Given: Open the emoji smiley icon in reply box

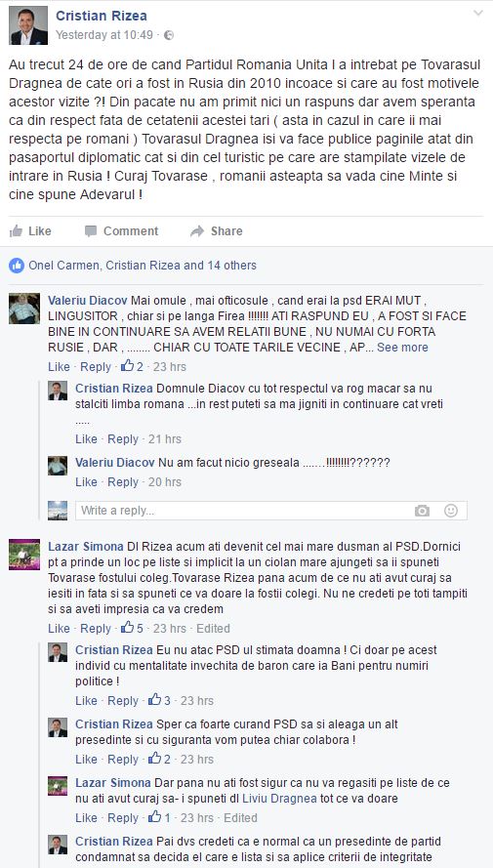Looking at the screenshot, I should tap(451, 511).
